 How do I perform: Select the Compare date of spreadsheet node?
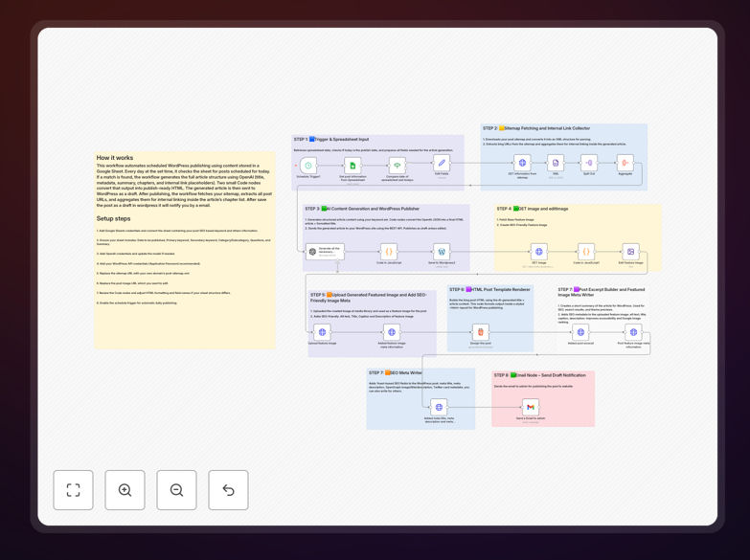click(397, 166)
